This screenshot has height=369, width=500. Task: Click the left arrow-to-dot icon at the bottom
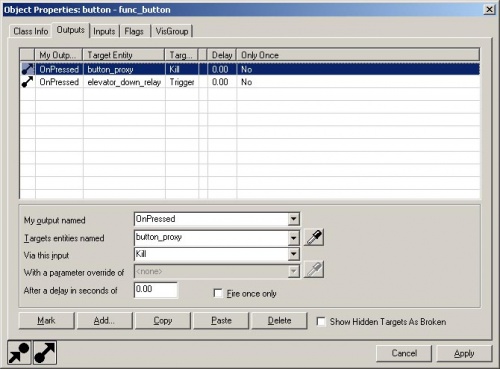(x=19, y=353)
